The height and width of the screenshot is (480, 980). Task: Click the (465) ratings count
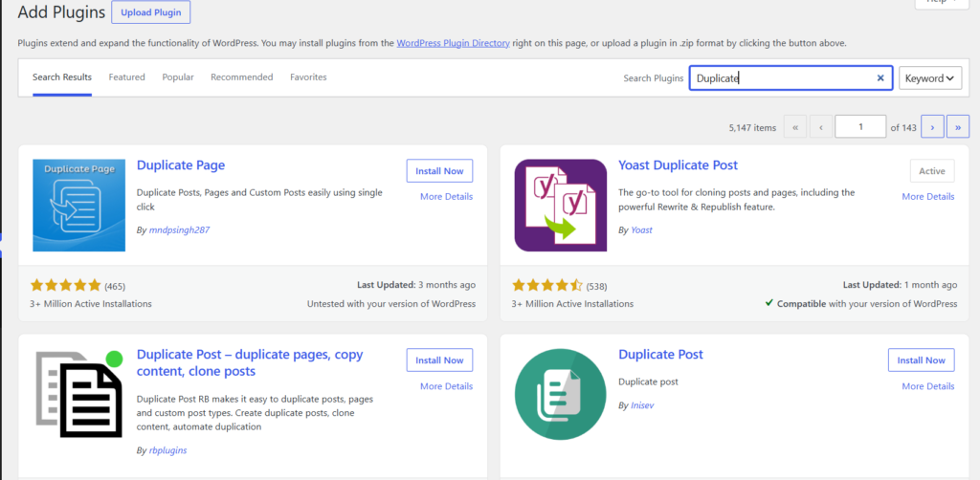[x=115, y=287]
